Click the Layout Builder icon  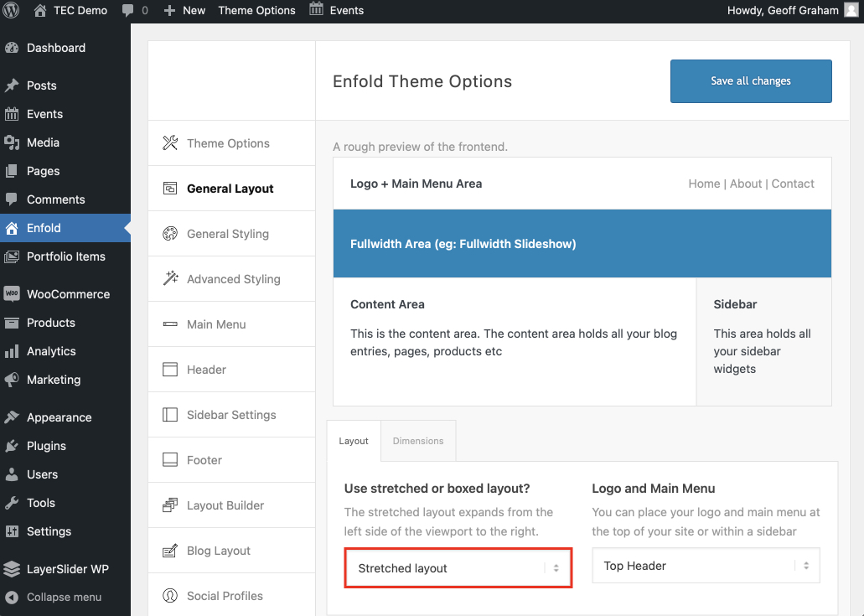170,505
